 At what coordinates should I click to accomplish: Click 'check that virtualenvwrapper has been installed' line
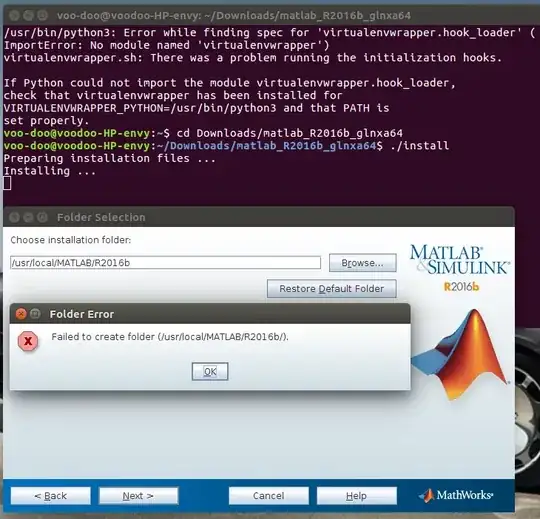click(x=173, y=95)
